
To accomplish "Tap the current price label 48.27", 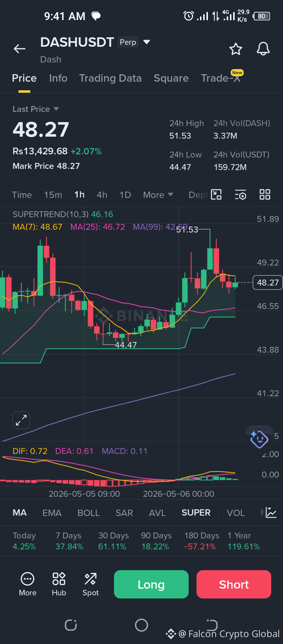I will pos(268,282).
